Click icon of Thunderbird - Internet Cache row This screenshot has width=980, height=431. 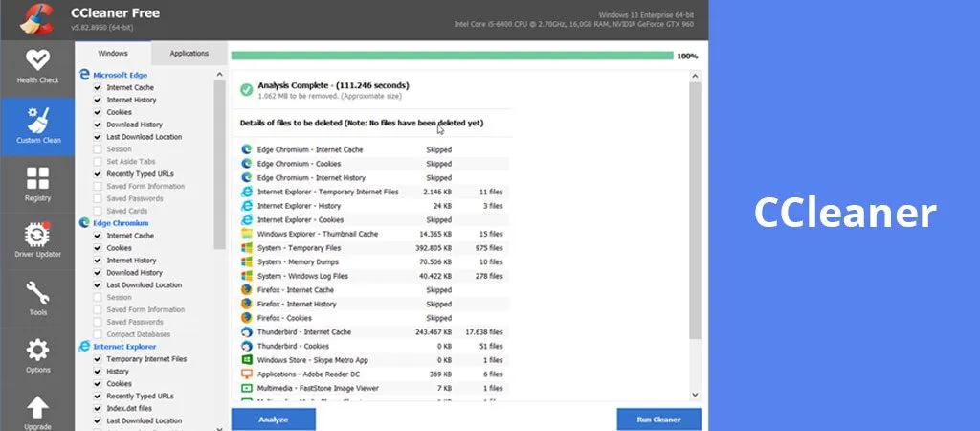tap(246, 332)
